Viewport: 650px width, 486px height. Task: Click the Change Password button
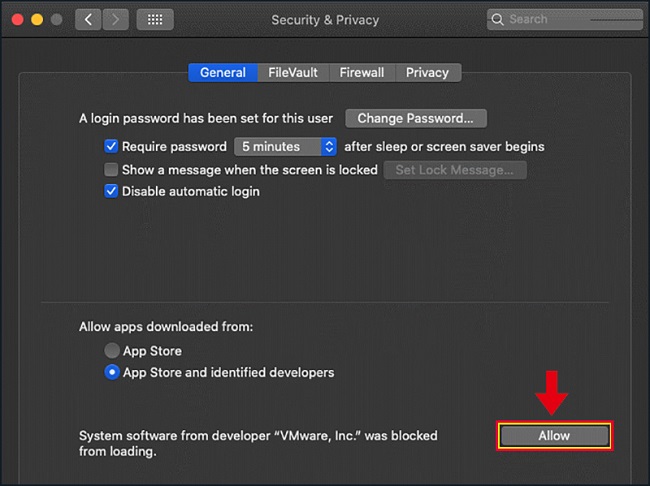pyautogui.click(x=415, y=118)
